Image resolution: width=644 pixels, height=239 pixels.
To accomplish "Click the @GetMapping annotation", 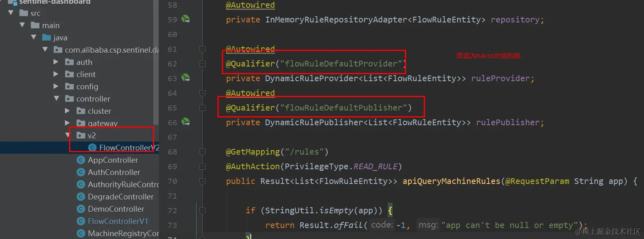I will (x=253, y=152).
